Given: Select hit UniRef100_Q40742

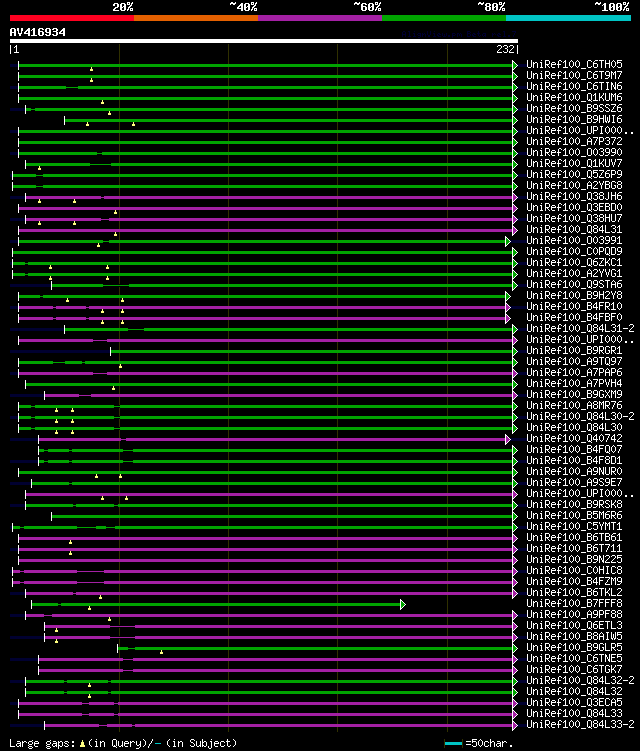Looking at the screenshot, I should point(574,439).
